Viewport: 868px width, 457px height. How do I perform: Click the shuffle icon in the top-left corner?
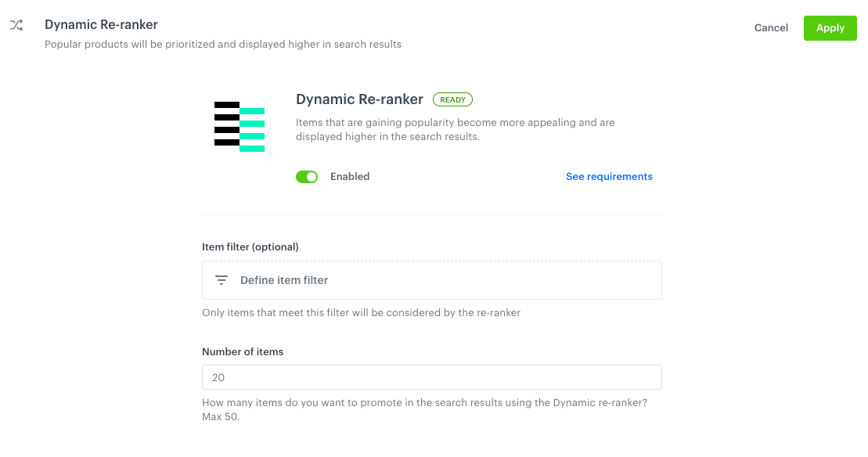tap(16, 24)
